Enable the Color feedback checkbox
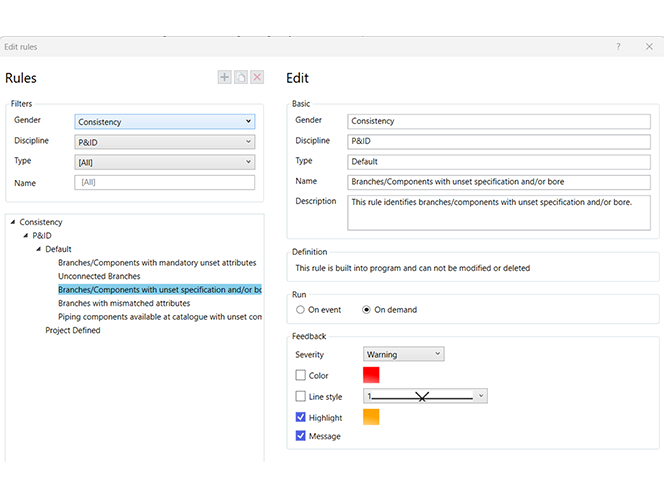 tap(301, 376)
